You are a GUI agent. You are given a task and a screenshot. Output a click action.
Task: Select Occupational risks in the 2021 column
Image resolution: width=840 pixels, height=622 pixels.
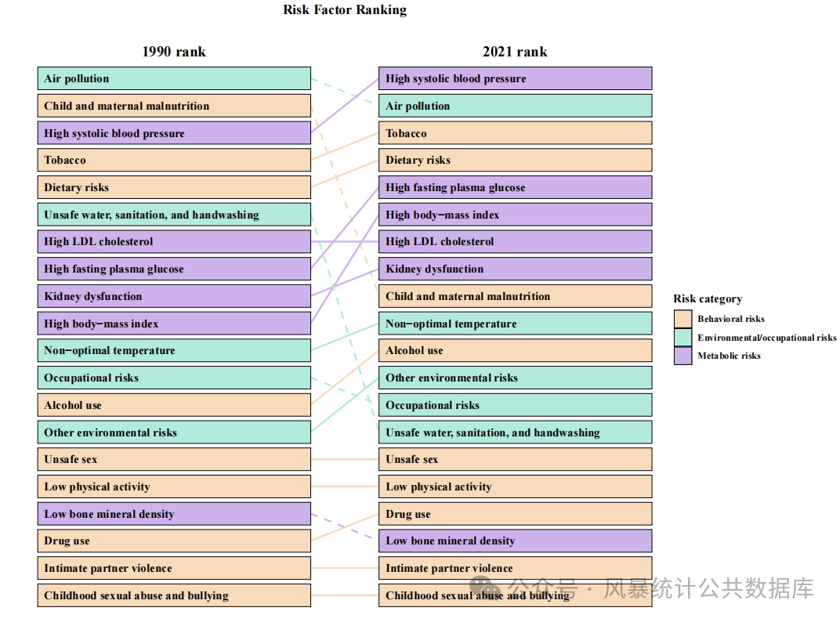[515, 405]
